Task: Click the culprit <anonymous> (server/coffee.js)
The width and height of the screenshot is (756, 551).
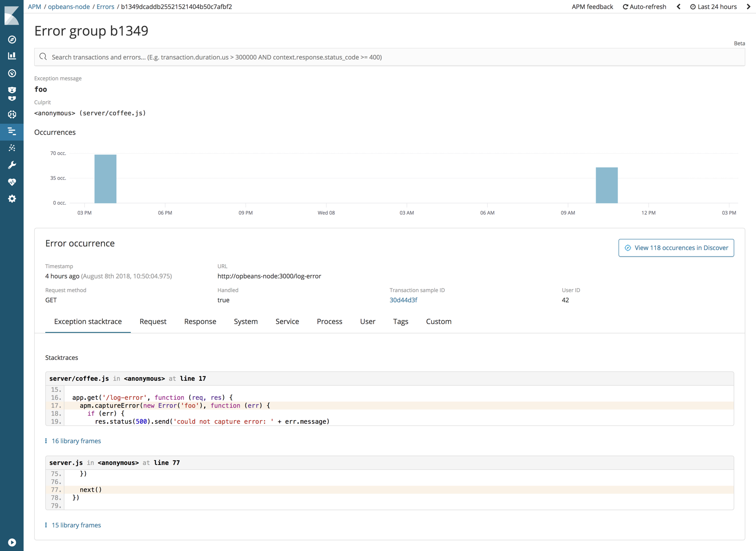Action: coord(90,113)
